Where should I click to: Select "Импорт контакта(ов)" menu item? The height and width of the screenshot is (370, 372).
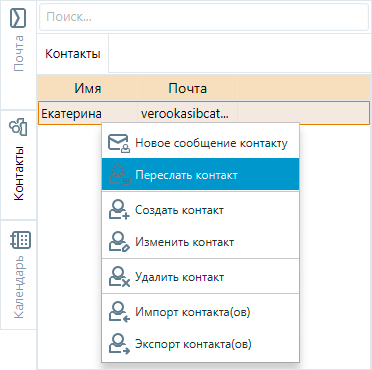(x=200, y=312)
